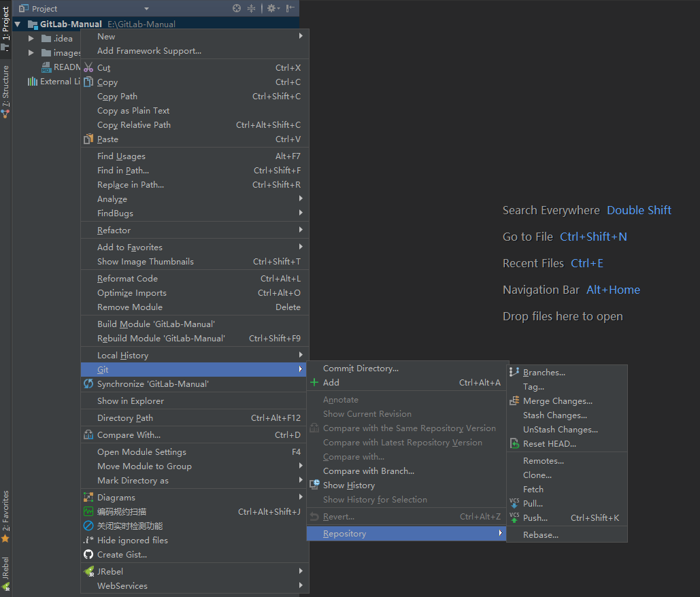This screenshot has width=700, height=597.
Task: Collapse the GitLab-Manual root node
Action: 17,24
